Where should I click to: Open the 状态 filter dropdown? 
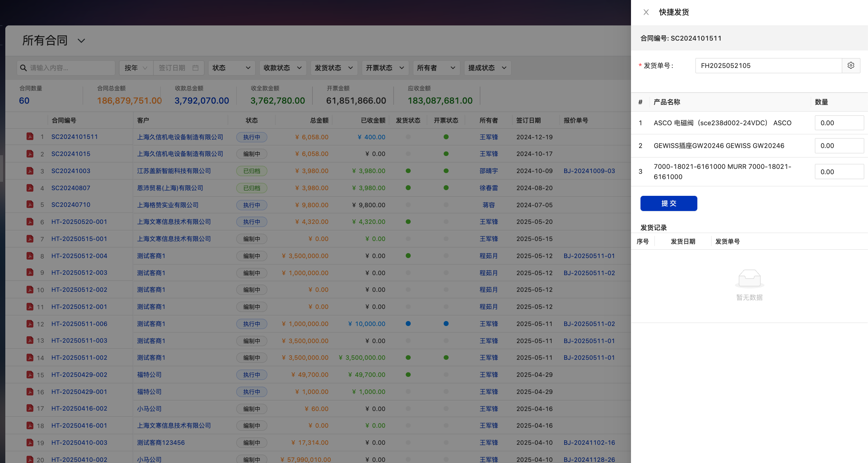click(x=231, y=68)
